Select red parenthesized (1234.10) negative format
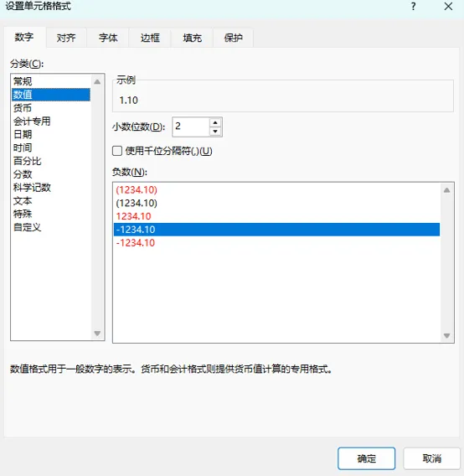 coord(276,190)
